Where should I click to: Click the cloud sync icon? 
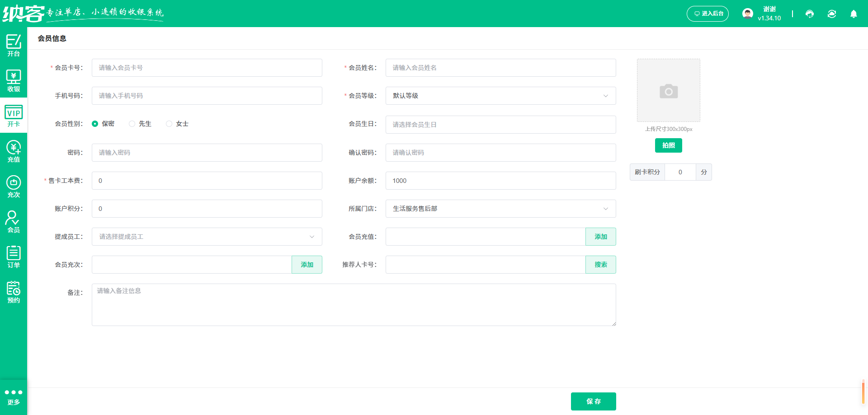(832, 14)
